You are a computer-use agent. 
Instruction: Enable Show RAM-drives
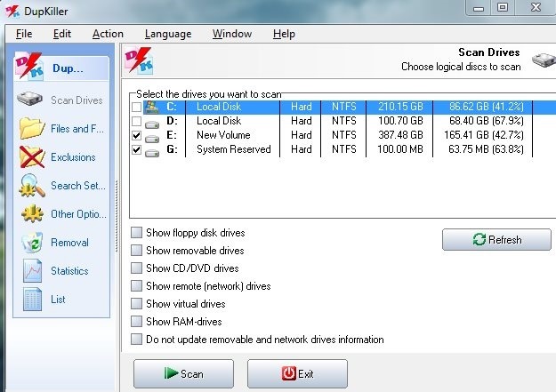point(136,321)
